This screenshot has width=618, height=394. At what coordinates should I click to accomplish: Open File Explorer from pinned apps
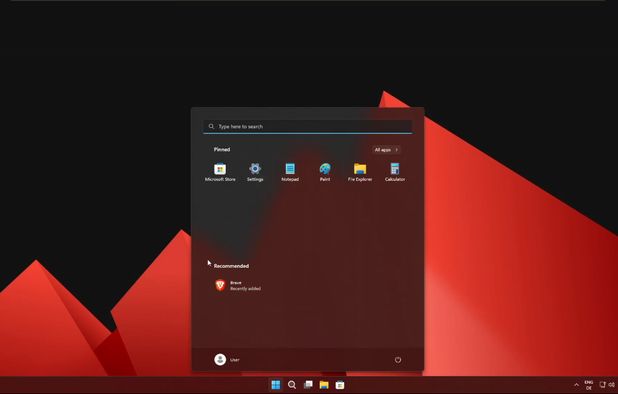360,172
